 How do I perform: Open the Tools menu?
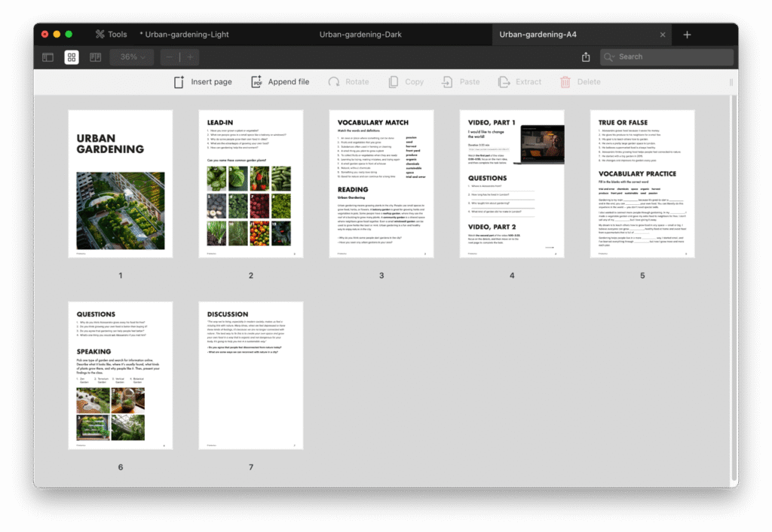tap(111, 35)
